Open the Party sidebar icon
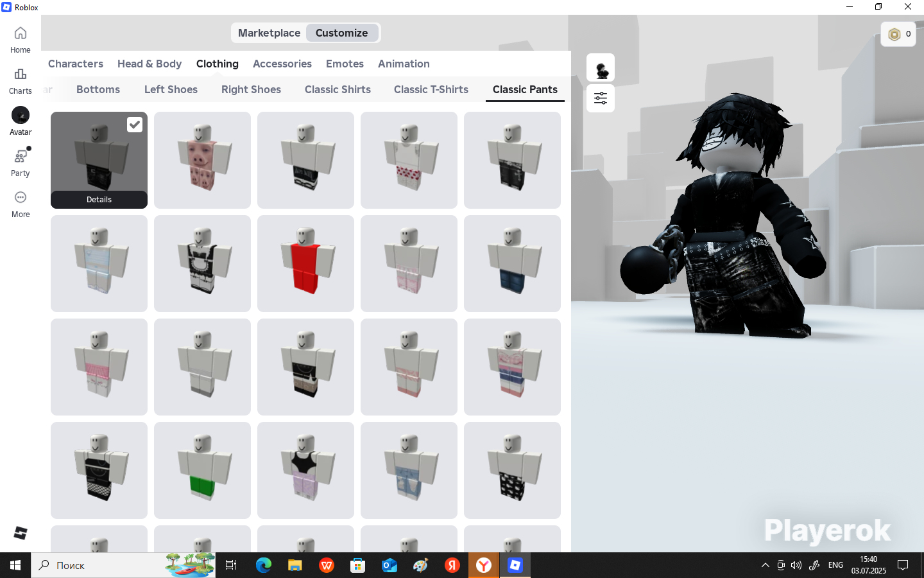This screenshot has height=578, width=924. tap(21, 163)
